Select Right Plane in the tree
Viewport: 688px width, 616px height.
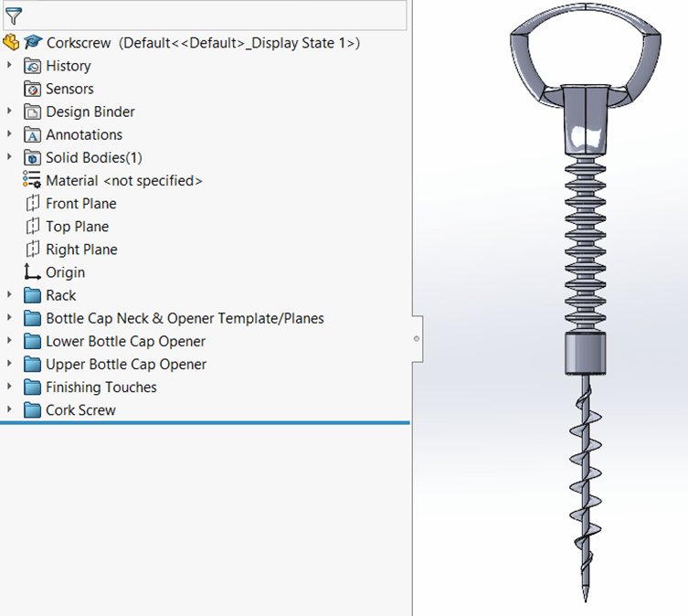[x=81, y=250]
